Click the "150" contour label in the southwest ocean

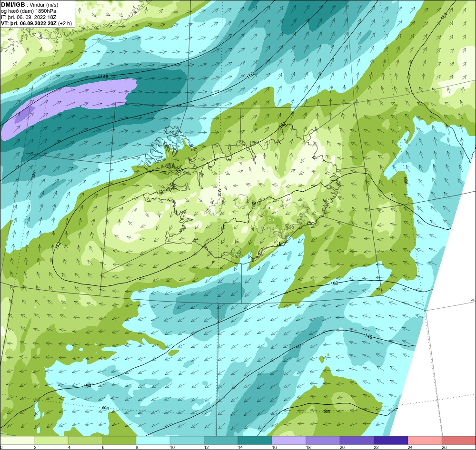click(x=87, y=386)
